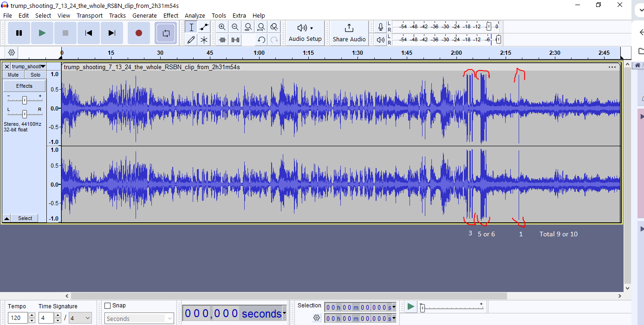Viewport: 644px width, 325px height.
Task: Adjust the track gain slider
Action: pos(25,100)
